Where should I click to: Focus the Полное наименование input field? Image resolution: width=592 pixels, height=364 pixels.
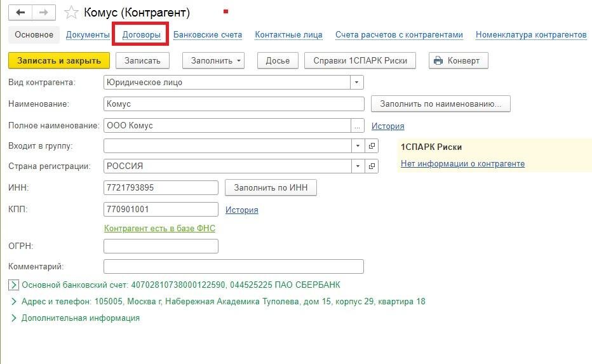227,126
